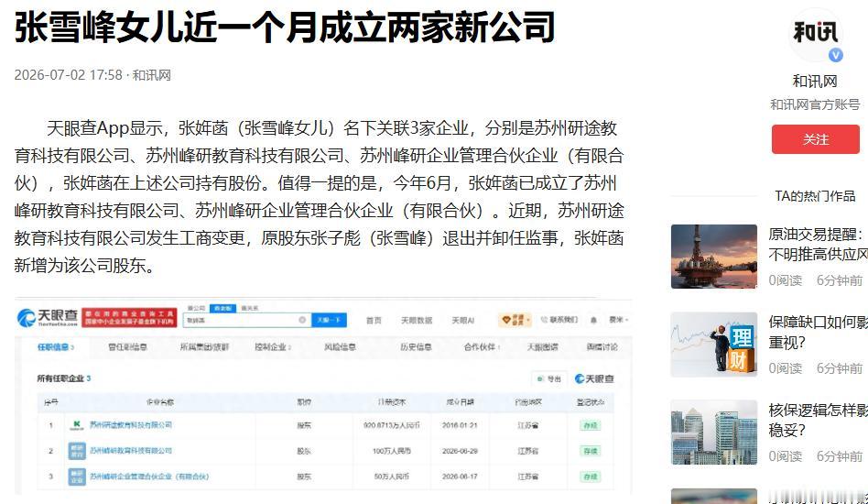Switch to the 风险信息 tab
The width and height of the screenshot is (868, 504).
coord(340,346)
